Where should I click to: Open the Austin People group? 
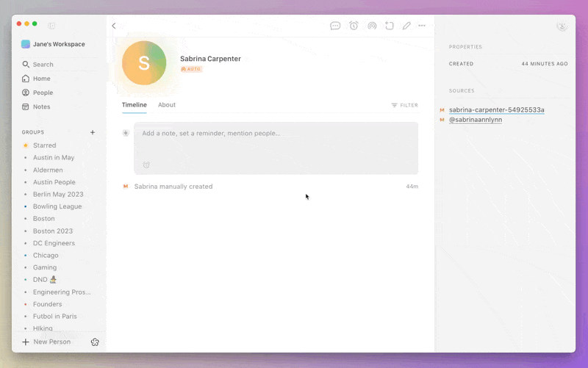coord(54,182)
